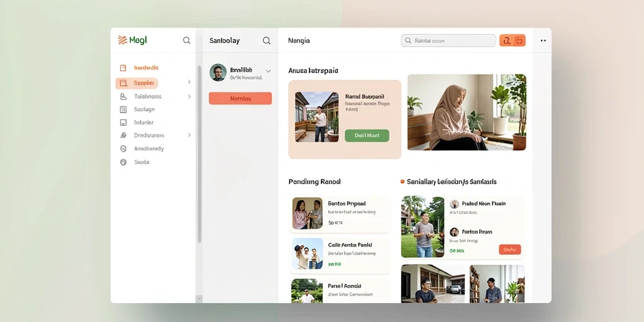Click the Ibdunier sidebar icon

(123, 123)
